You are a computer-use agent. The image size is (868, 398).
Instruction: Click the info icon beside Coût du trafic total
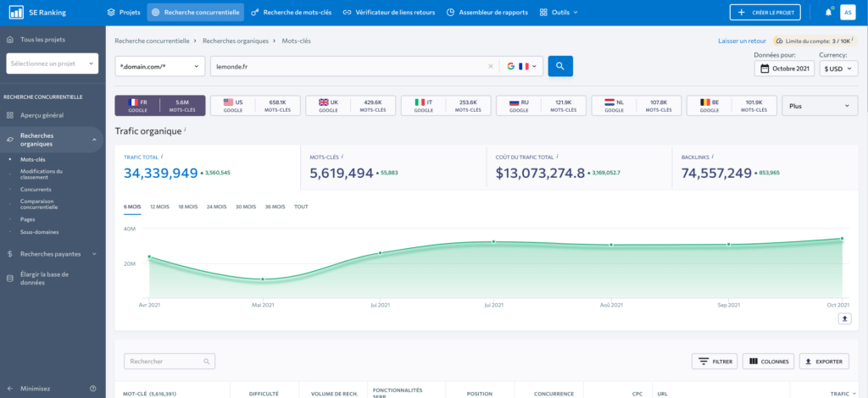pos(558,157)
